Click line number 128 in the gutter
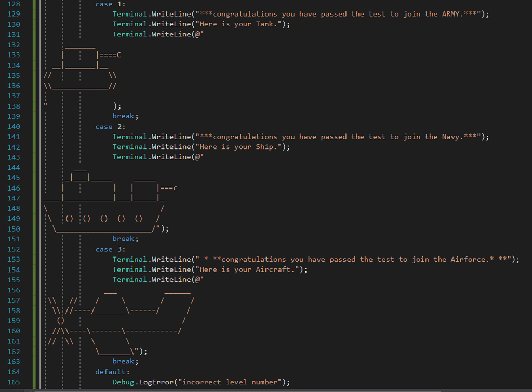Image resolution: width=532 pixels, height=392 pixels. (x=13, y=4)
